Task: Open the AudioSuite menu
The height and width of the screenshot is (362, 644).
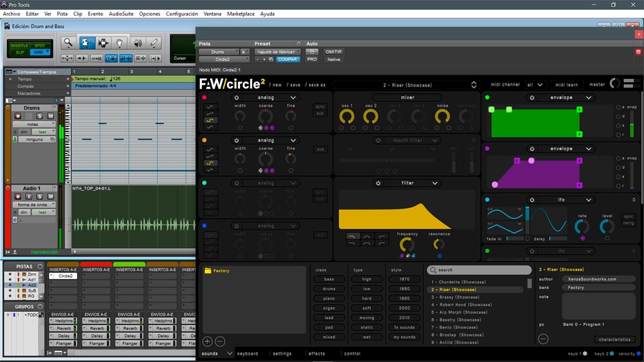Action: [121, 13]
